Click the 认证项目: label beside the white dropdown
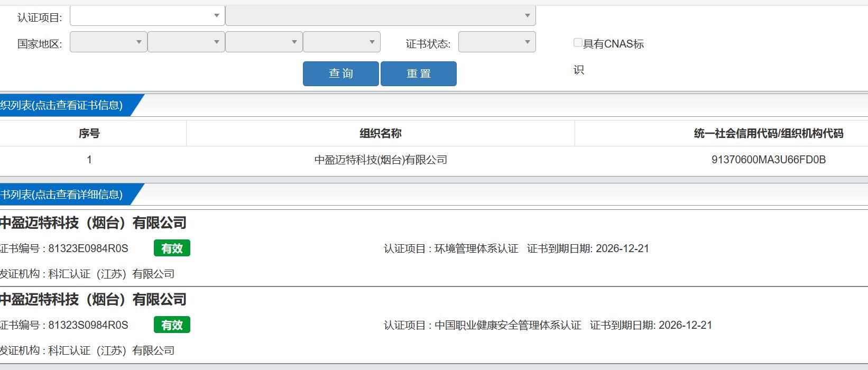Viewport: 868px width, 370px height. 40,18
